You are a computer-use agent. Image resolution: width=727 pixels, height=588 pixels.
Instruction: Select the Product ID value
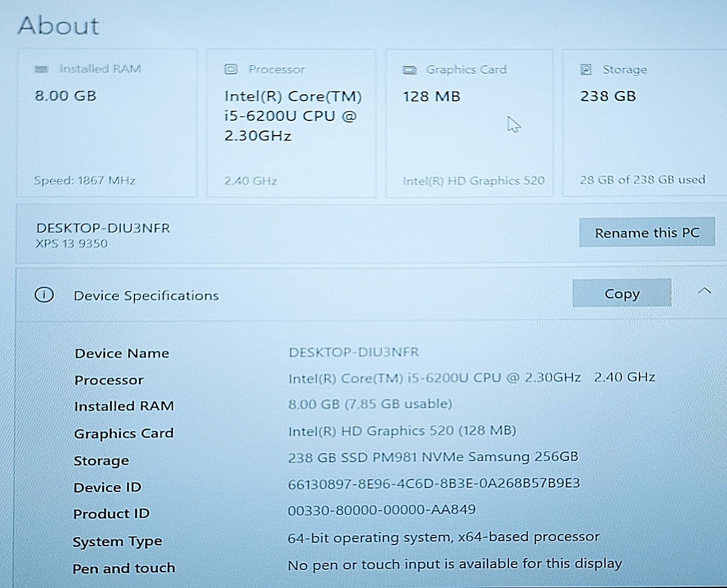tap(382, 509)
